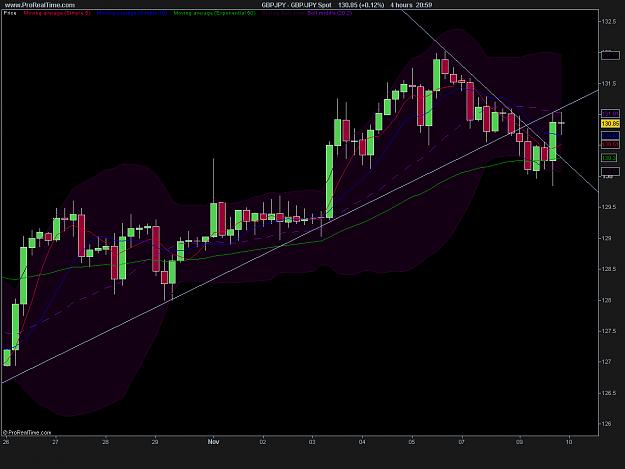Click the 126 price axis label

606,424
